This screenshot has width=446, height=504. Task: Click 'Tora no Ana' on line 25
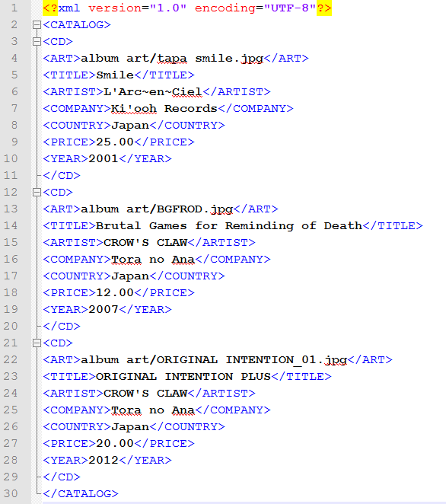point(153,410)
